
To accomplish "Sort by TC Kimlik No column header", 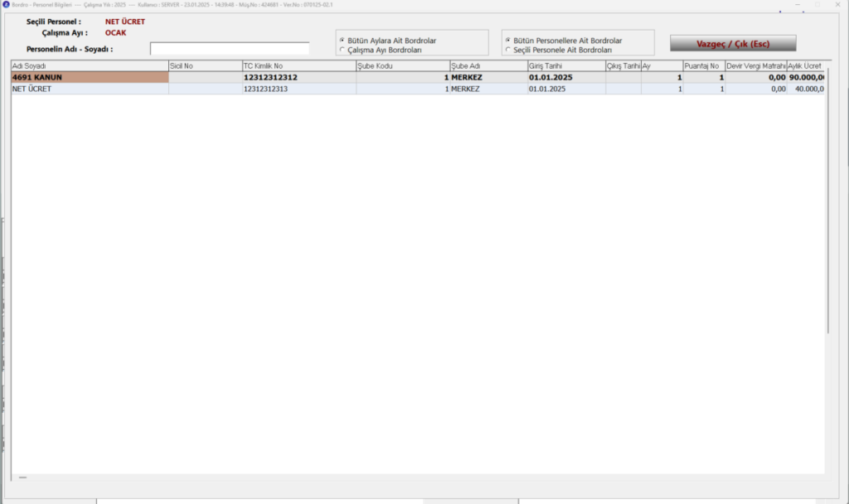I will pyautogui.click(x=298, y=66).
